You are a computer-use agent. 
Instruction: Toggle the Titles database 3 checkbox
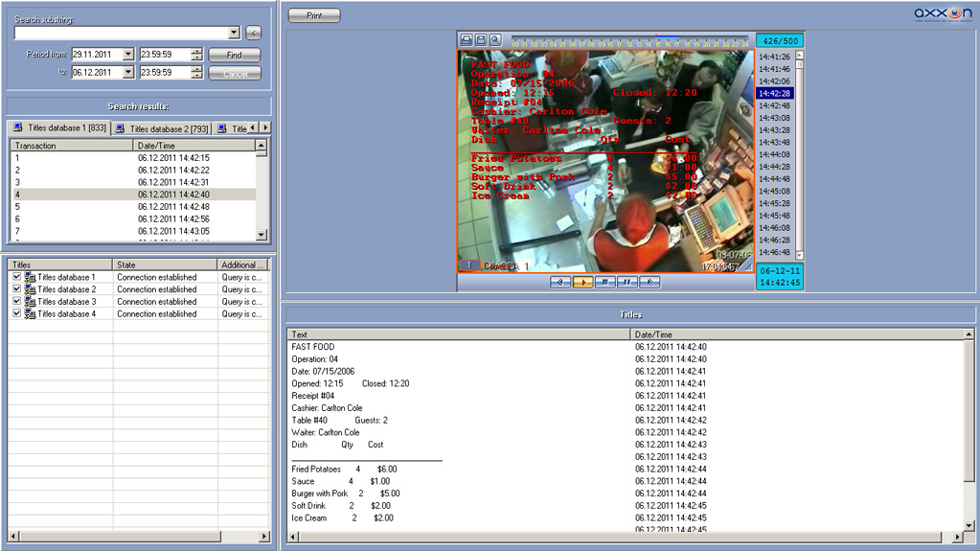(16, 302)
